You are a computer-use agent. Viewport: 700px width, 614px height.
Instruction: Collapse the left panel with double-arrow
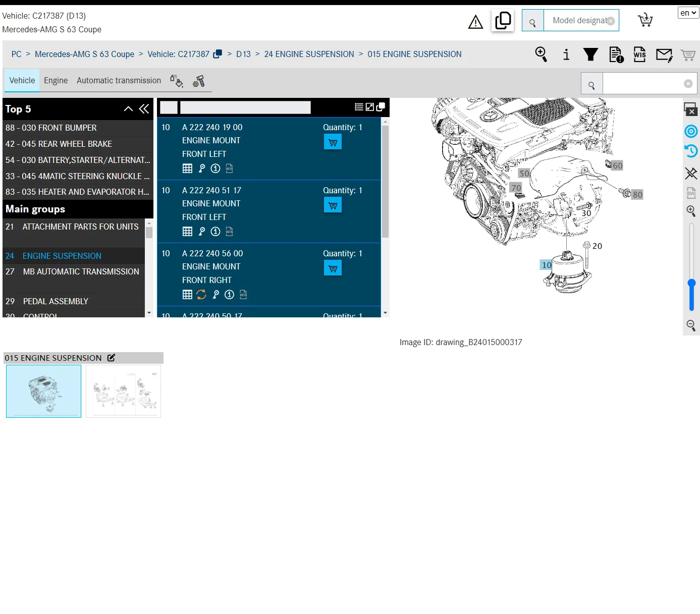tap(144, 109)
